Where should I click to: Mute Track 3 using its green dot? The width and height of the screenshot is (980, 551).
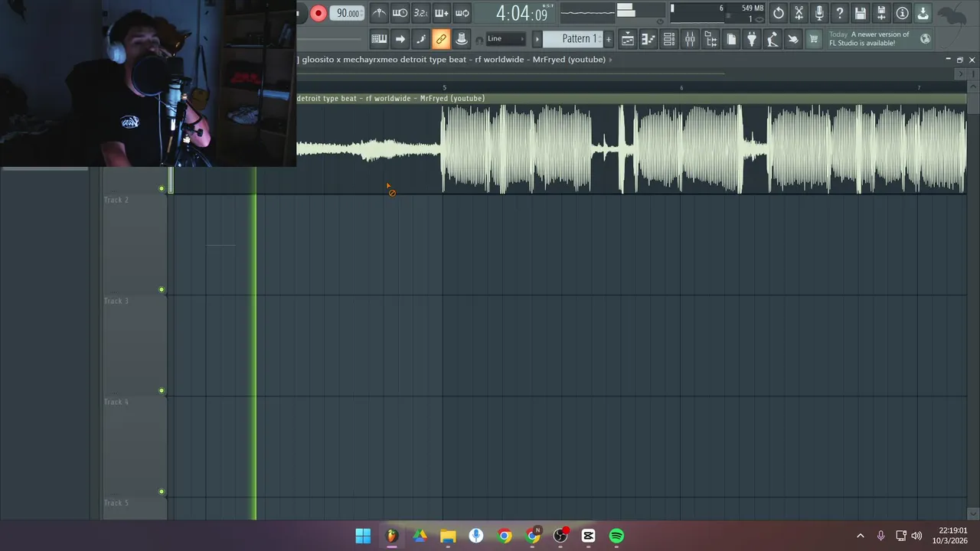[162, 390]
